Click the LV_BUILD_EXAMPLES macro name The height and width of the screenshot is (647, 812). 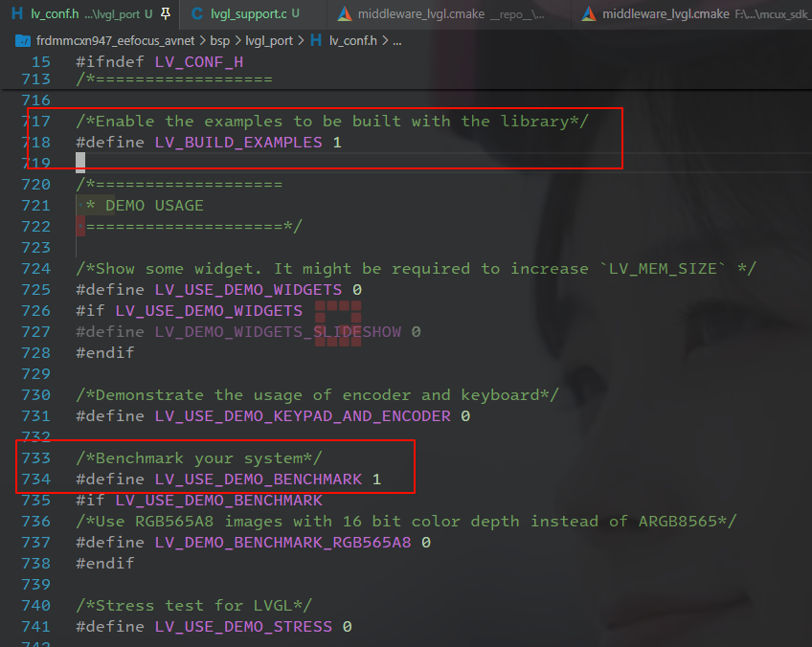pos(238,142)
